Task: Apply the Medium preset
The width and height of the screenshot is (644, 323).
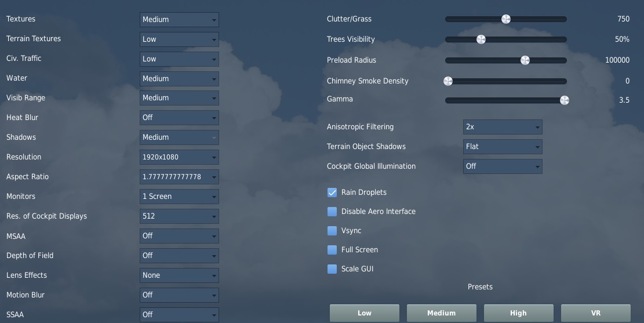Action: [442, 313]
